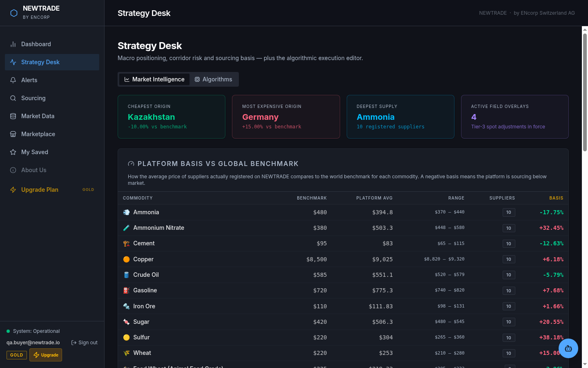Click the GOLD plan badge near Upgrade
Screen dimensions: 588x368
tap(17, 355)
